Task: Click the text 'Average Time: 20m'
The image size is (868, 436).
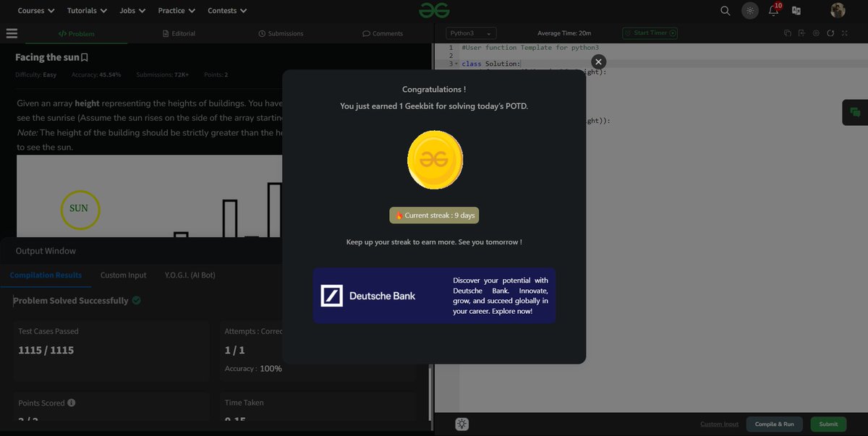Action: point(564,33)
